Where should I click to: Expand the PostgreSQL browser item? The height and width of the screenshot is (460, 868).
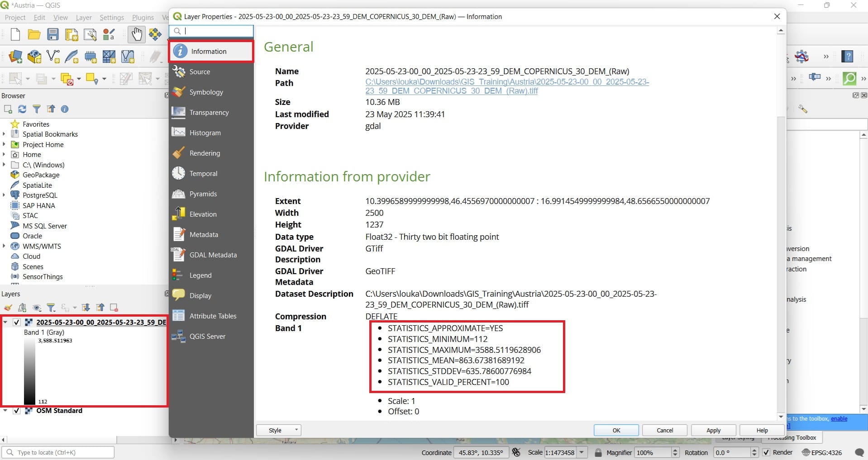tap(4, 195)
